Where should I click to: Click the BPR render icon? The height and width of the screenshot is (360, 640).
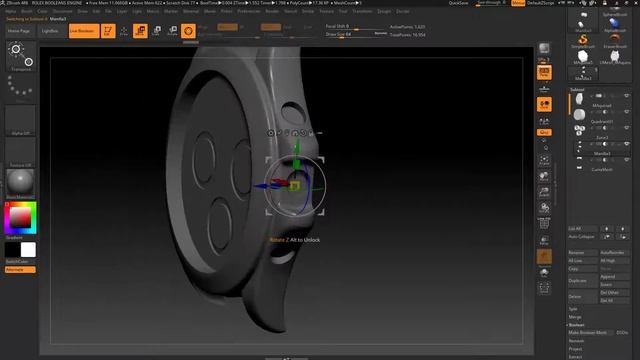pos(544,49)
